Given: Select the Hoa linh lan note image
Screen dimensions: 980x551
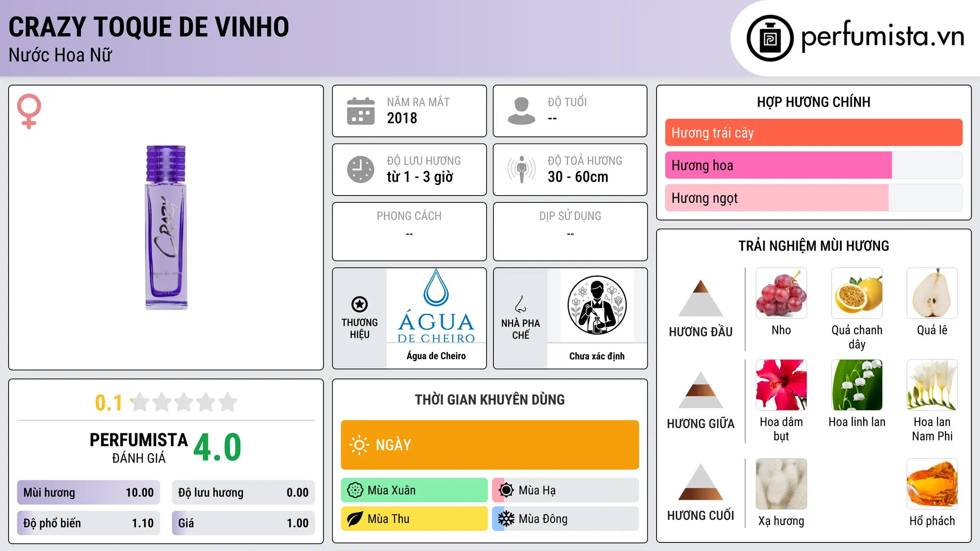Looking at the screenshot, I should click(x=857, y=385).
